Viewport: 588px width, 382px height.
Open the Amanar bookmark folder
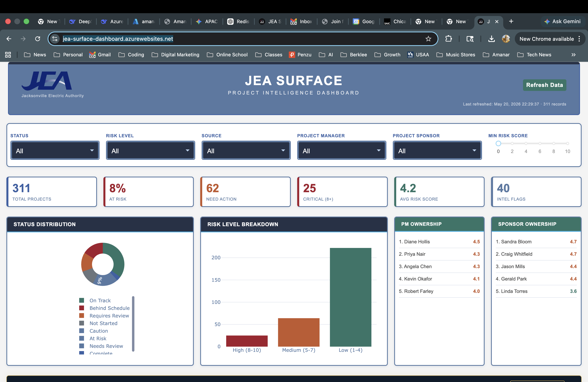click(x=496, y=55)
